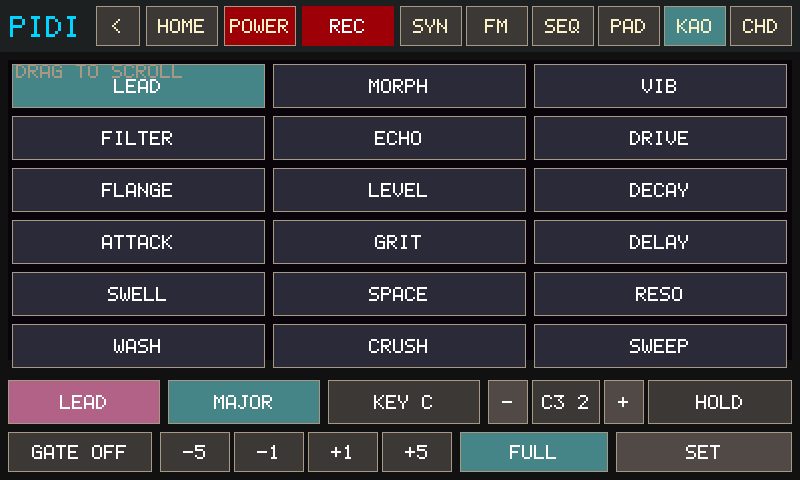800x480 pixels.
Task: Choose the ATTACK preset
Action: tap(138, 242)
